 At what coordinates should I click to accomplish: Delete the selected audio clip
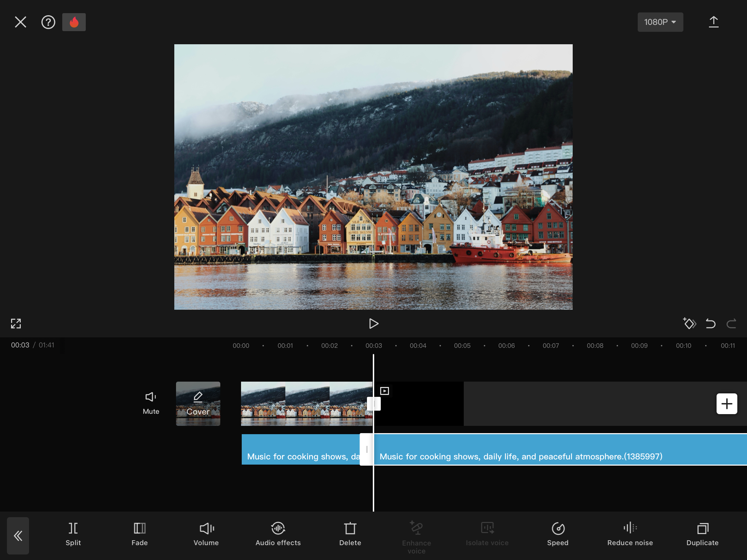point(350,534)
